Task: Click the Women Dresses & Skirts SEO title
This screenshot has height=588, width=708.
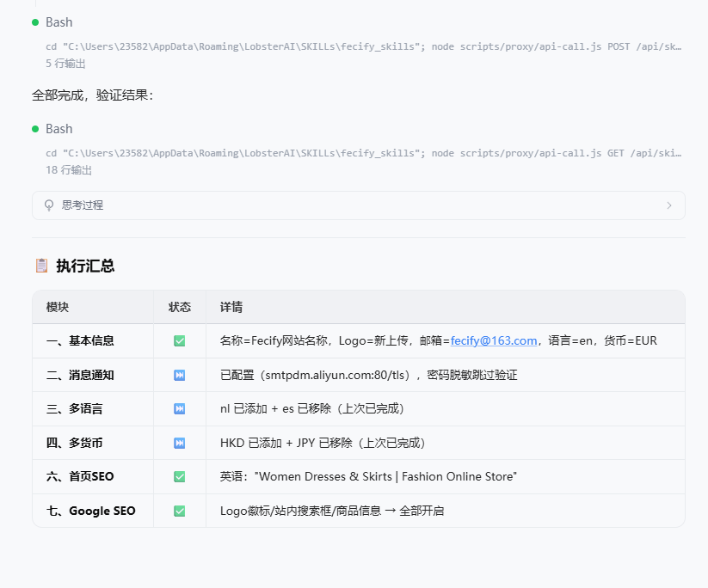Action: point(368,476)
